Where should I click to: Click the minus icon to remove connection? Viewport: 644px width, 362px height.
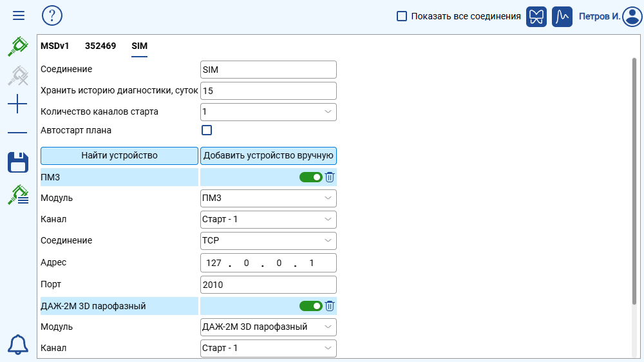(x=17, y=133)
